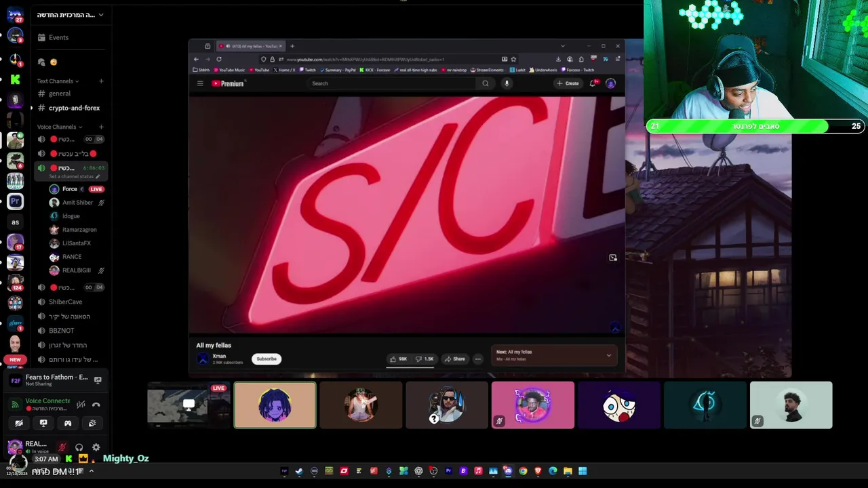Open the StreamElements bookmark
868x488 pixels.
click(487, 70)
